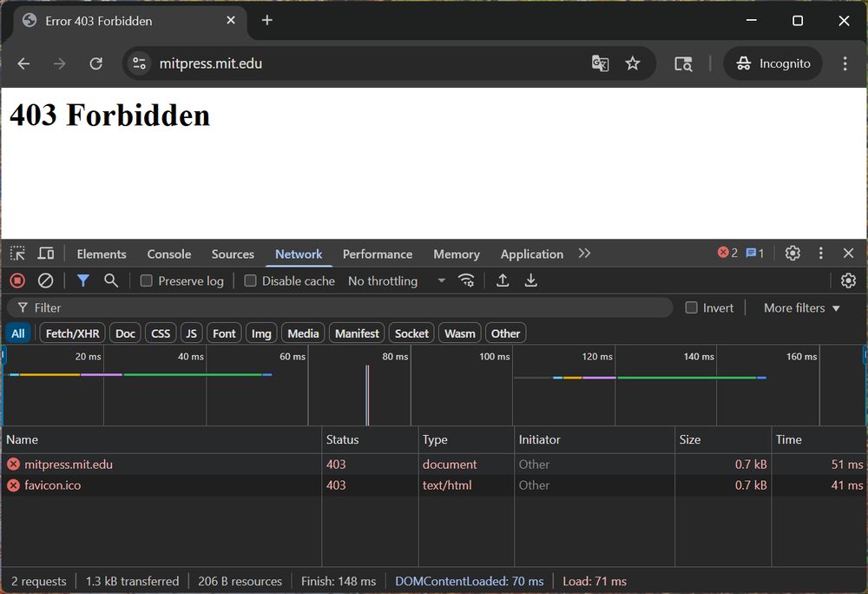Filter requests by JS type
This screenshot has height=594, width=868.
pos(192,333)
